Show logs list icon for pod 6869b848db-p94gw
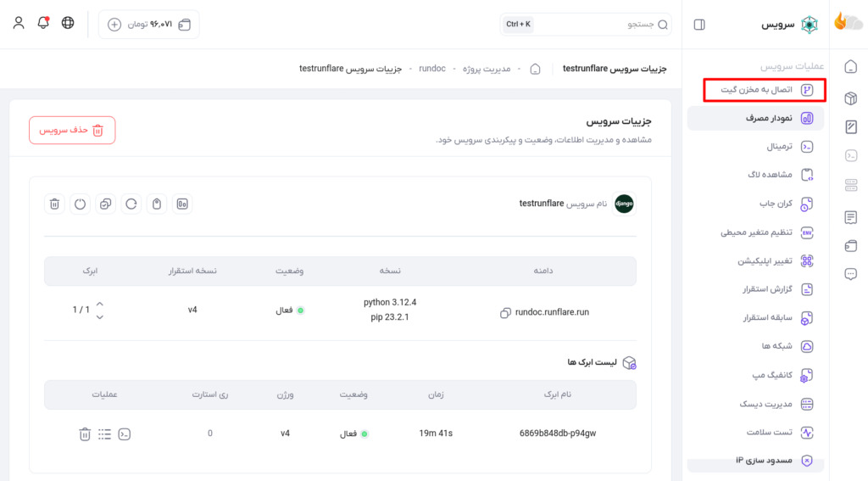 pos(104,433)
